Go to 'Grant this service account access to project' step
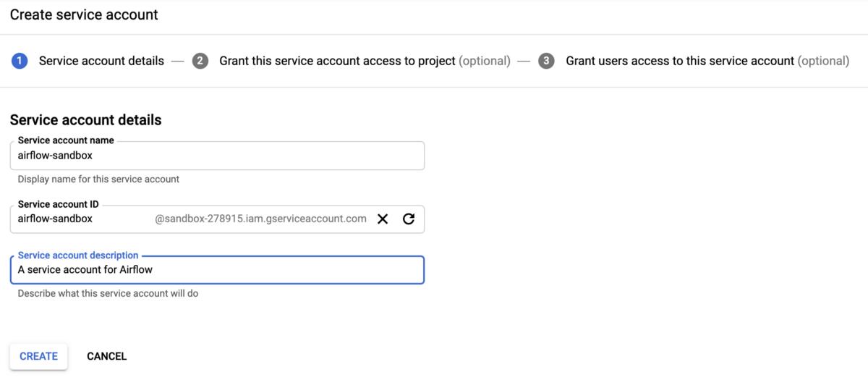 (x=337, y=61)
